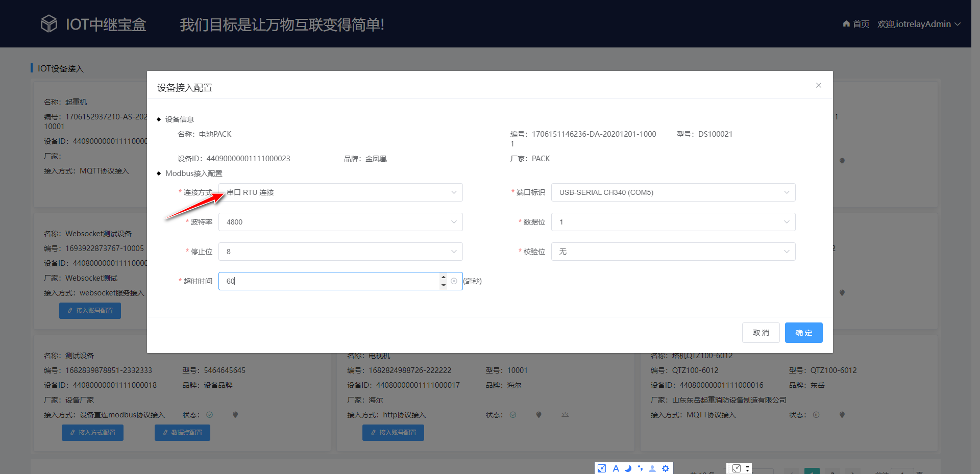Open the 校验位 dropdown showing 无
The width and height of the screenshot is (980, 474).
[x=673, y=252]
